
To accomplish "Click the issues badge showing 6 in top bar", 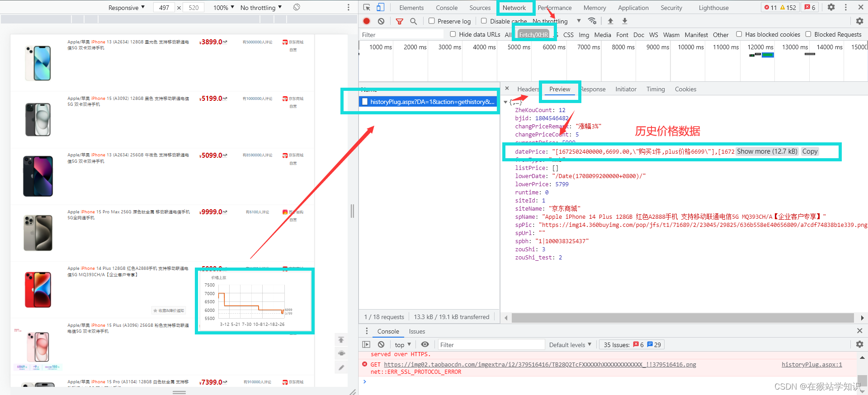I will click(810, 7).
